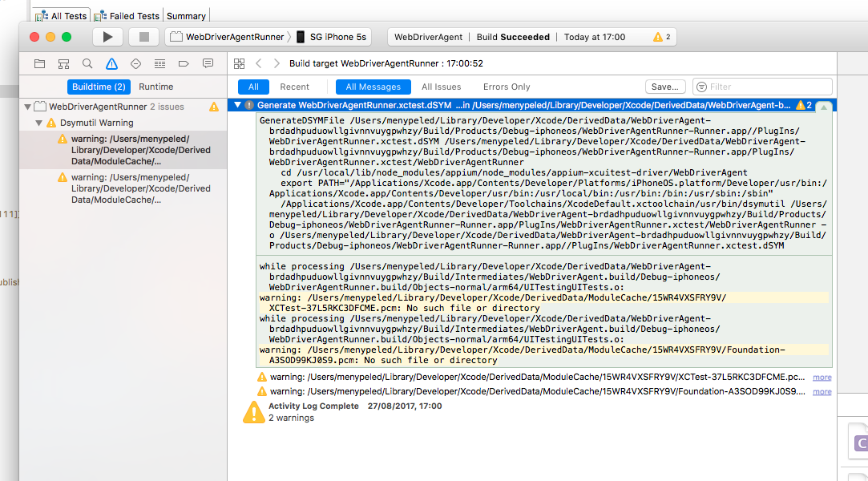Open the Test navigator diamond icon
Viewport: 868px width, 481px height.
(135, 63)
